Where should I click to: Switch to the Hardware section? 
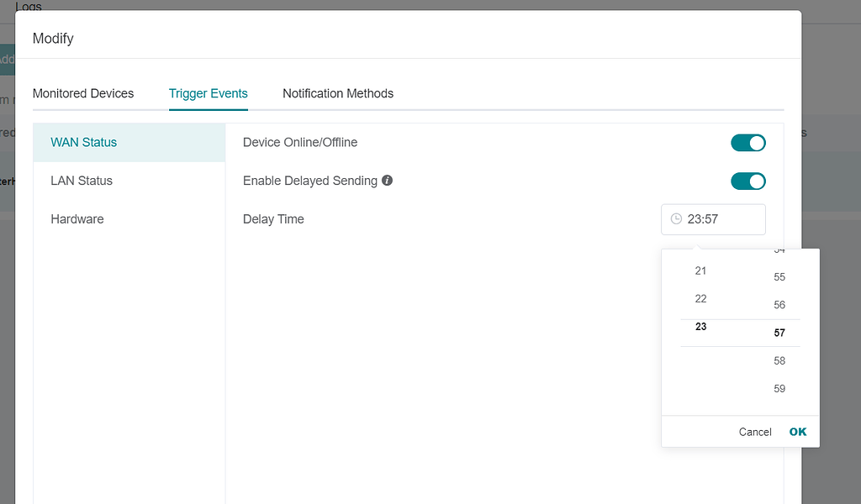[x=77, y=218]
